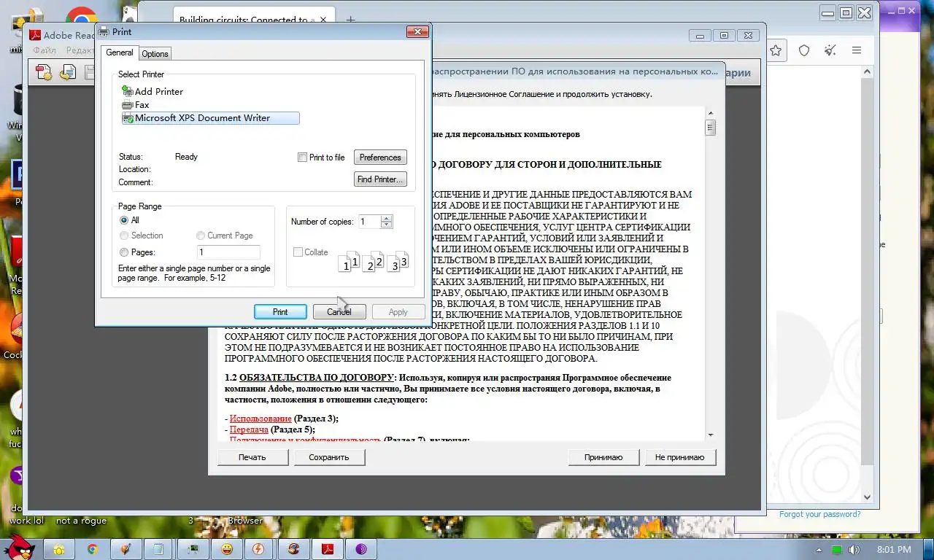This screenshot has width=934, height=560.
Task: Click the orange lightning taskbar icon
Action: [258, 549]
